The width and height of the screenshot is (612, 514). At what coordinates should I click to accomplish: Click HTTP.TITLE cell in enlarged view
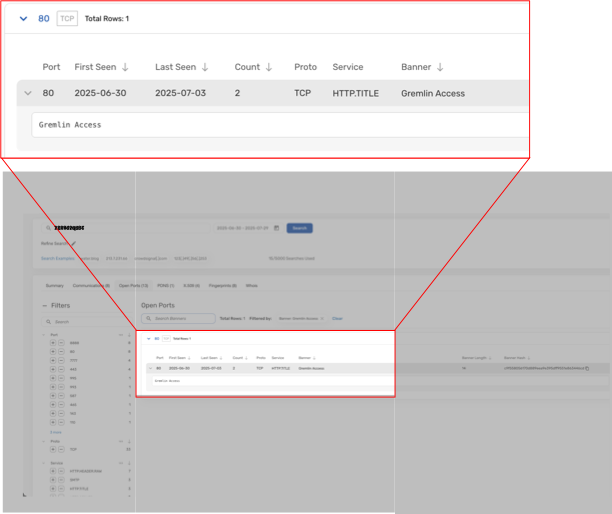356,93
